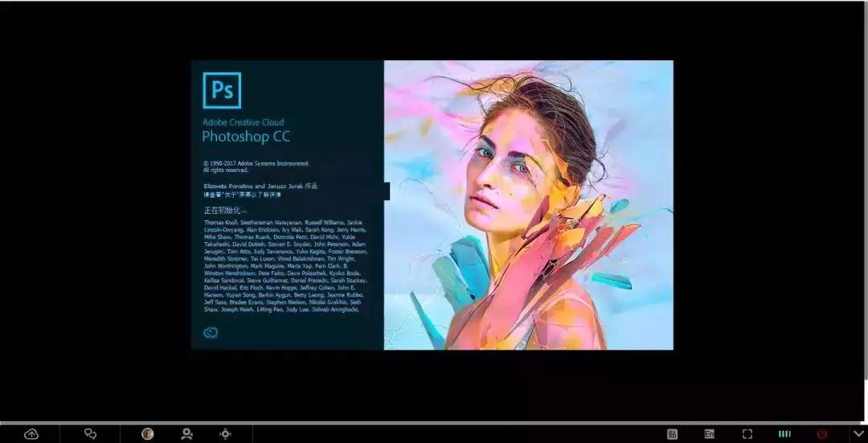Viewport: 868px width, 443px height.
Task: Open the chat bubbles icon
Action: pyautogui.click(x=90, y=434)
